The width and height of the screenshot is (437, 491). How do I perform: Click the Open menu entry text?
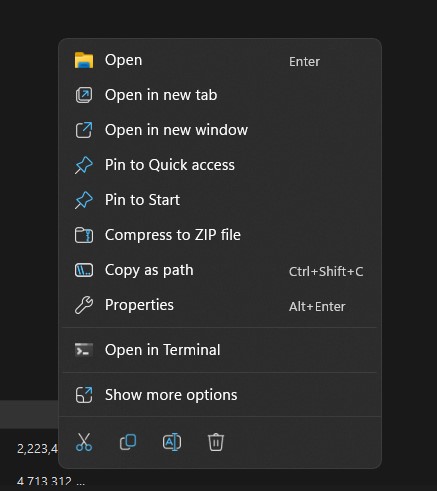coord(123,60)
